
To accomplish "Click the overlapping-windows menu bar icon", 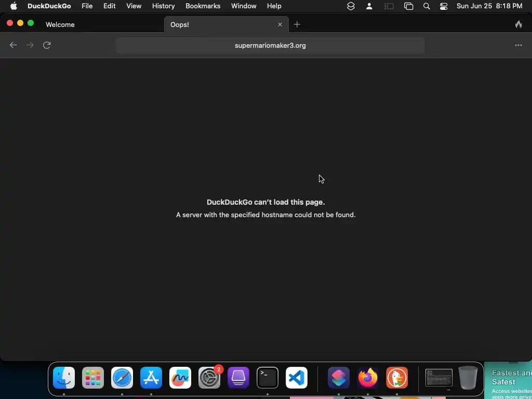I will (408, 6).
